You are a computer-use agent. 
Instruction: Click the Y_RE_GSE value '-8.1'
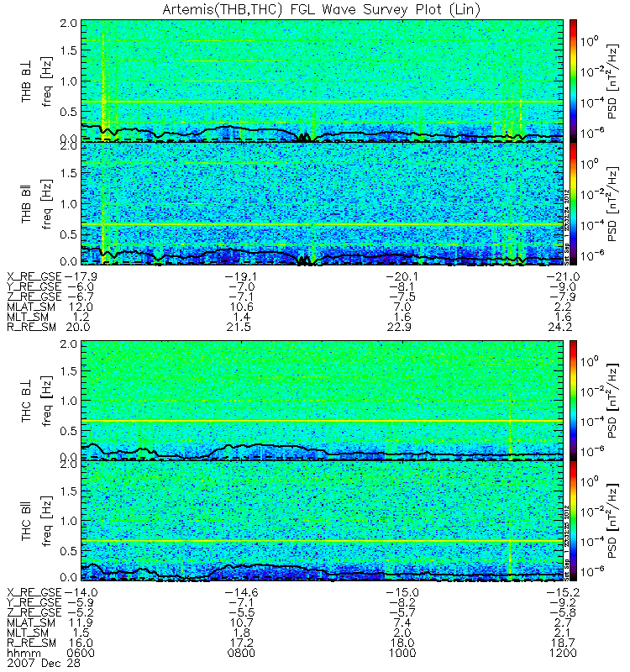click(x=402, y=286)
